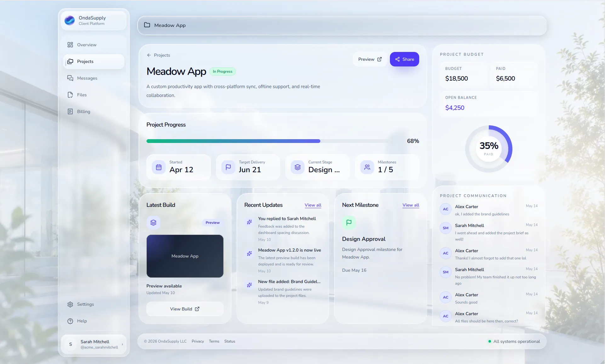
Task: Click the 35% paid donut chart
Action: tap(489, 149)
